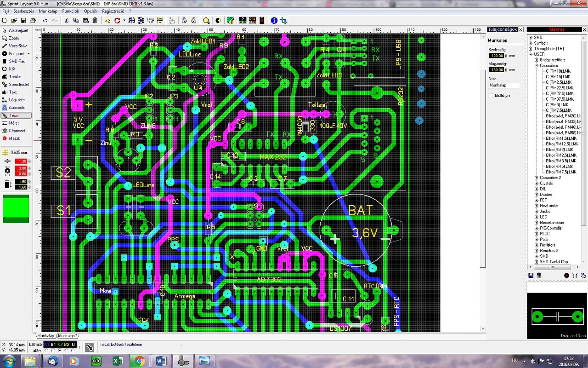Select the Text tool

16,92
